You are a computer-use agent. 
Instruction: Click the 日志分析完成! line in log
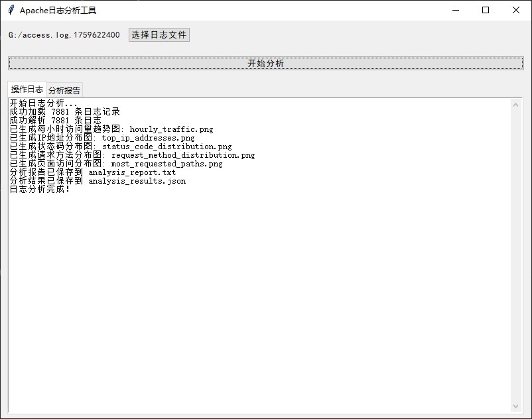tap(40, 190)
